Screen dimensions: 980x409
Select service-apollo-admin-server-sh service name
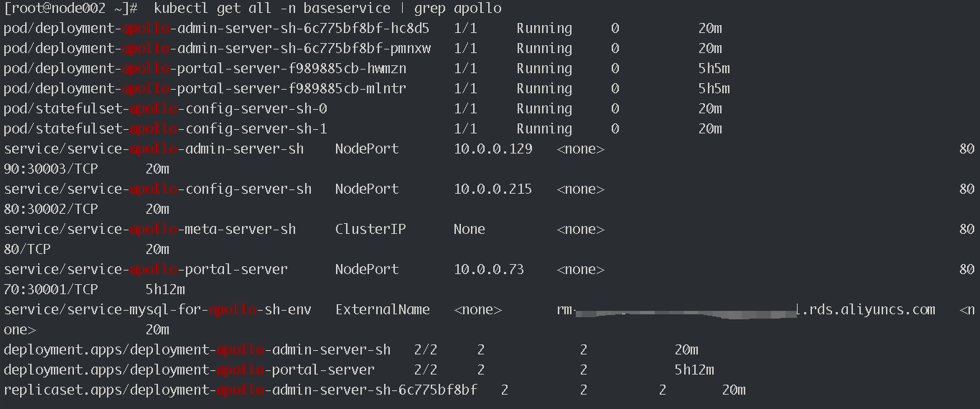point(154,149)
